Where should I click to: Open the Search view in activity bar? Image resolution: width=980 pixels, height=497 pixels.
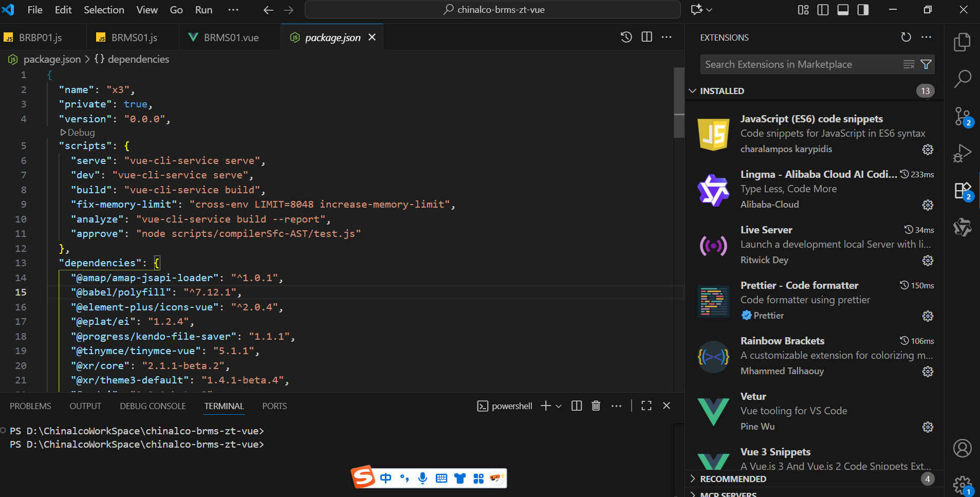tap(962, 79)
